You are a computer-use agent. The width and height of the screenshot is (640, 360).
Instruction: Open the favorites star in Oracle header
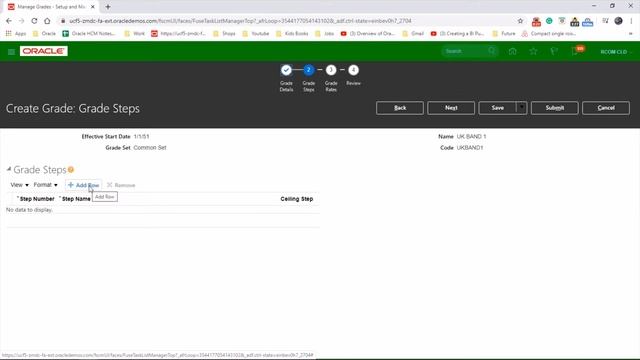(533, 51)
